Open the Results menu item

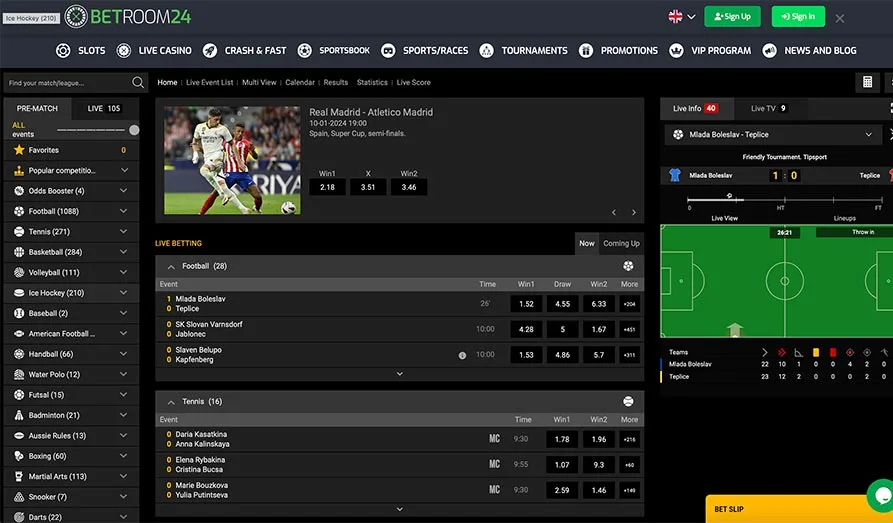tap(335, 83)
